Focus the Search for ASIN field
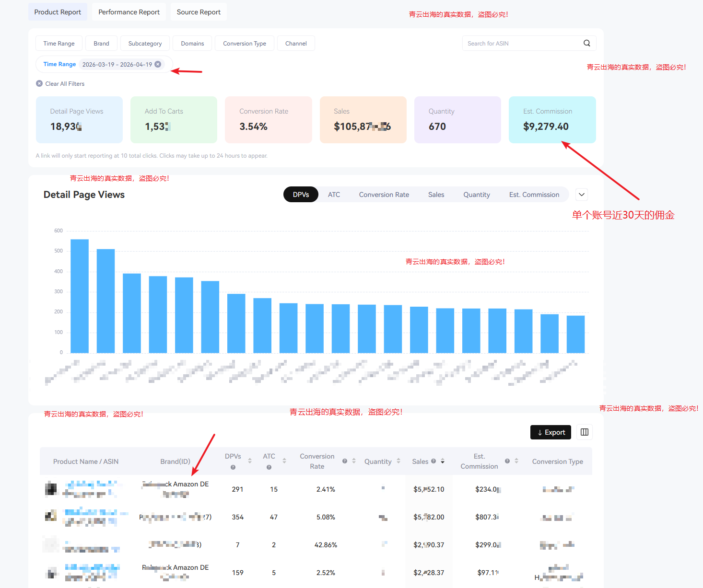The image size is (703, 588). pyautogui.click(x=522, y=43)
